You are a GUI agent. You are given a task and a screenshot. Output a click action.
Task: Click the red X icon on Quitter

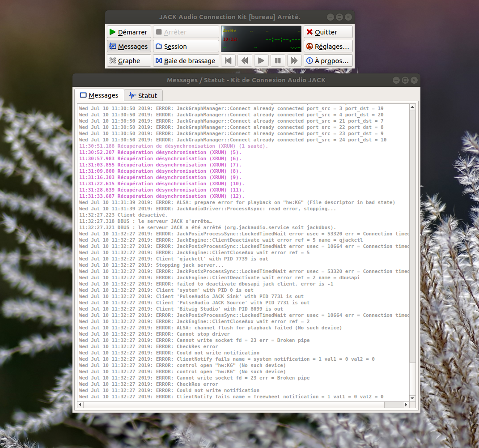tap(309, 32)
